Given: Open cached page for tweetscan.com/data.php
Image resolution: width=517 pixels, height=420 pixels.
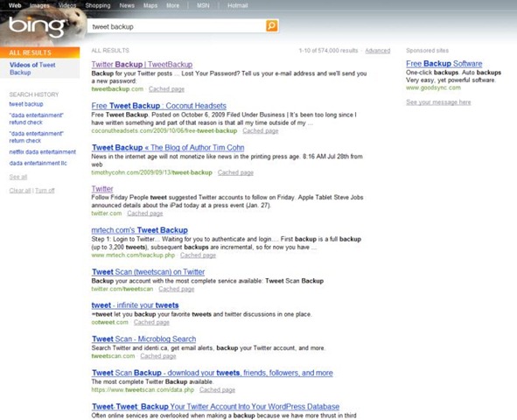Looking at the screenshot, I should pyautogui.click(x=217, y=389).
